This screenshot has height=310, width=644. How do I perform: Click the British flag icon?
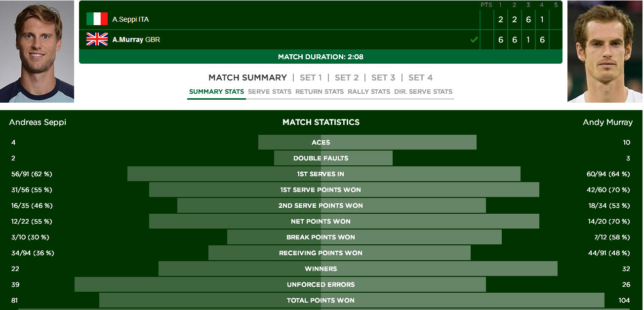(x=97, y=39)
